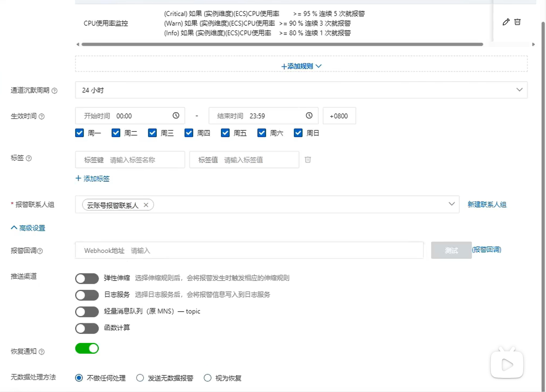546x392 pixels.
Task: Enable 弹性伸缩 push channel toggle
Action: (87, 279)
